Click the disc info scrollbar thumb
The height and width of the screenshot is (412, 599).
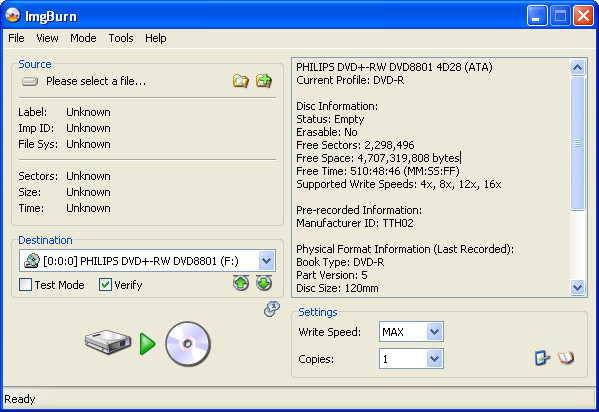tap(577, 143)
